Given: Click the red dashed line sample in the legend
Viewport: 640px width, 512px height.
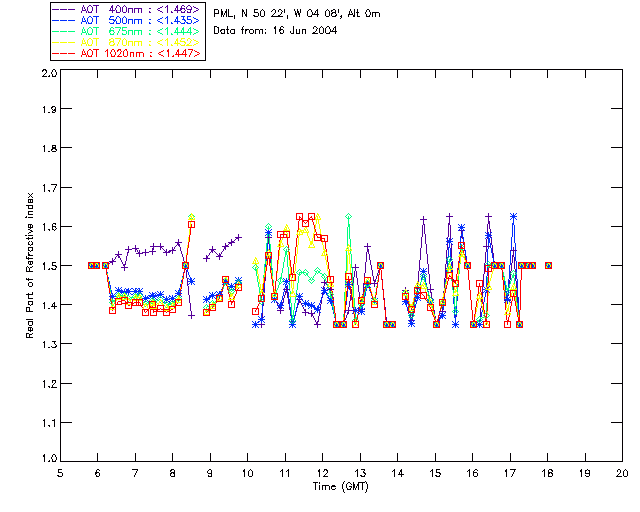Looking at the screenshot, I should point(64,53).
